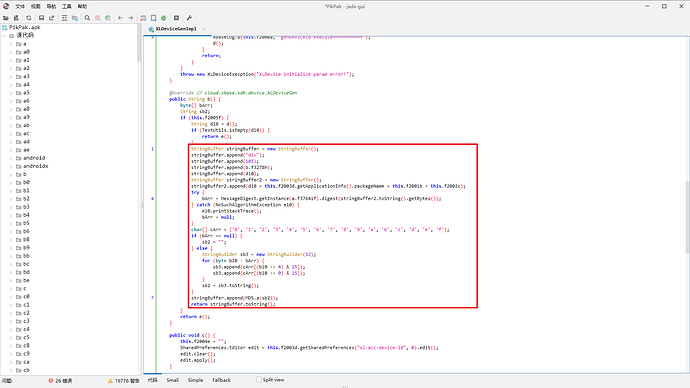Click the code editor vertical scrollbar

(x=687, y=217)
